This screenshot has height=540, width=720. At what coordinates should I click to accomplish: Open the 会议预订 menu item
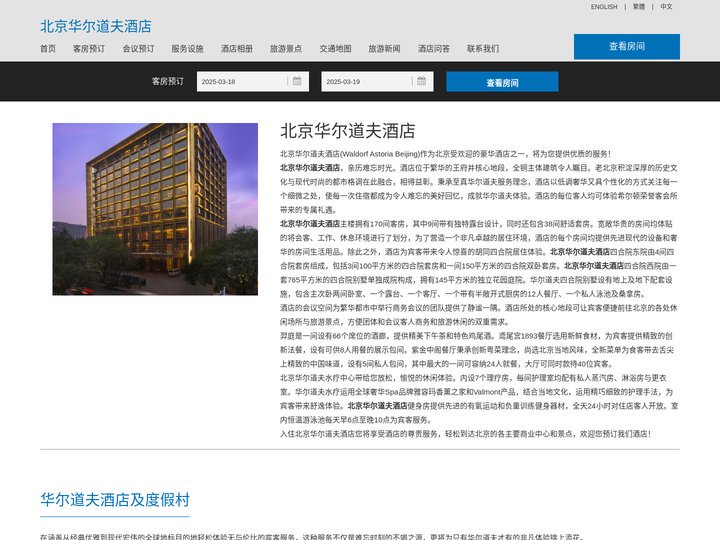[x=138, y=49]
